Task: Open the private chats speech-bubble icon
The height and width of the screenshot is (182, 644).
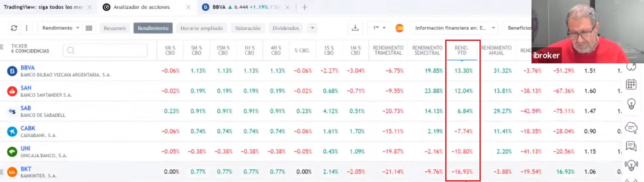Action: pos(631,146)
